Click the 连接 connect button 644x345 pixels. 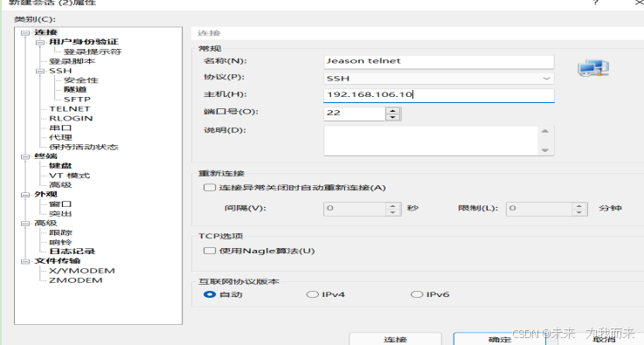click(395, 339)
